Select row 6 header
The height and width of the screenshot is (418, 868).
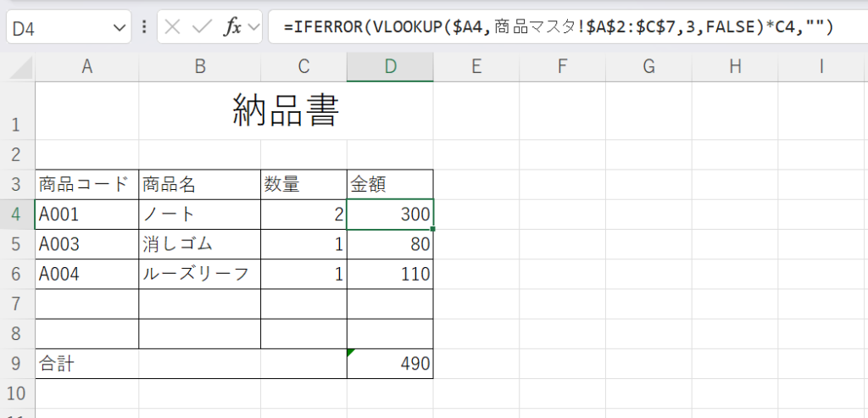17,274
